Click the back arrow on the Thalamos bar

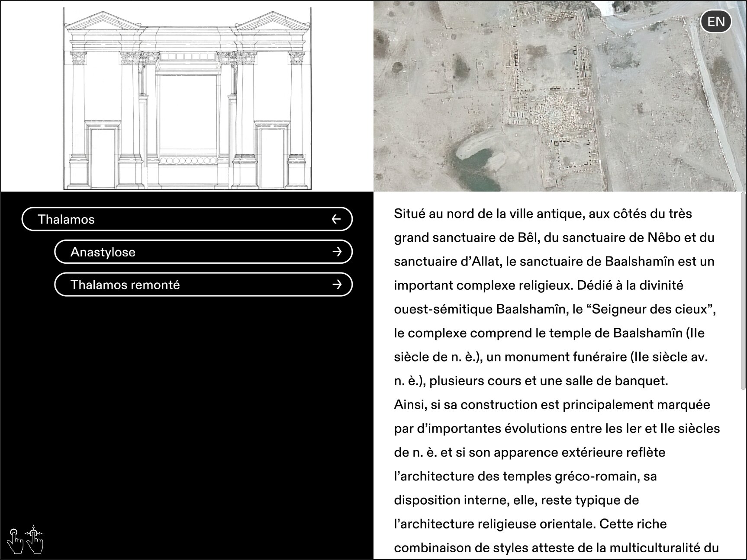[x=336, y=219]
